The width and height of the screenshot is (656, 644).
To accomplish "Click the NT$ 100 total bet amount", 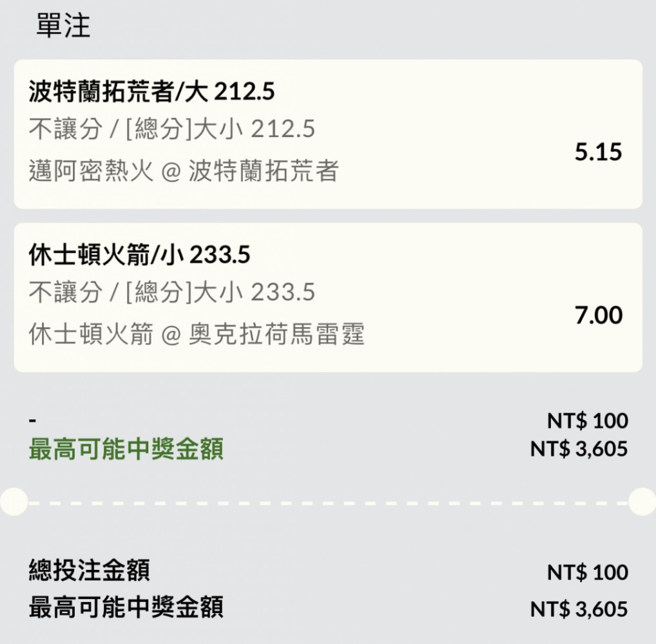I will click(587, 572).
